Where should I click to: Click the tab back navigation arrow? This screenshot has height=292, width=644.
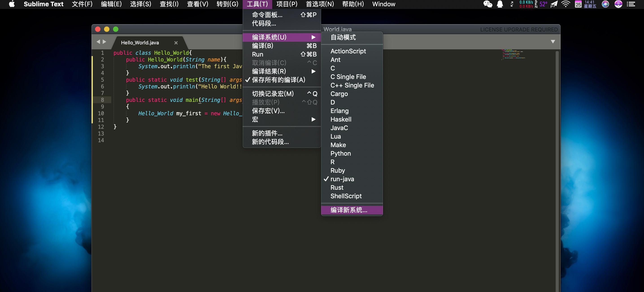98,42
